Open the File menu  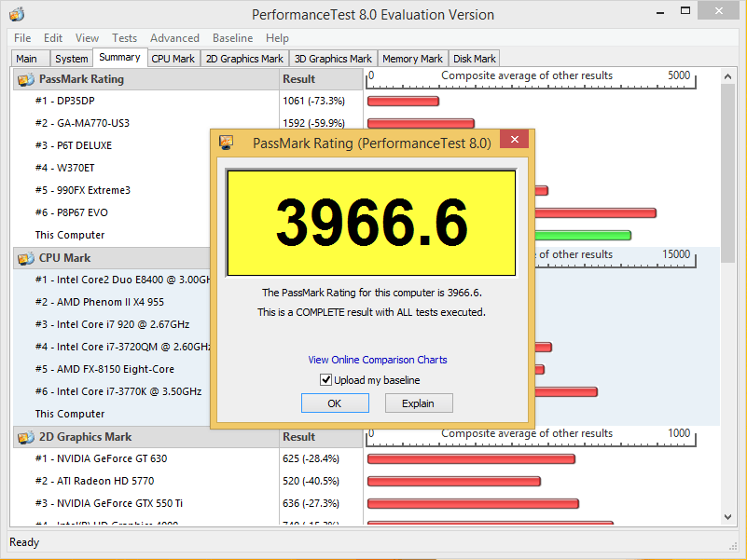(22, 38)
